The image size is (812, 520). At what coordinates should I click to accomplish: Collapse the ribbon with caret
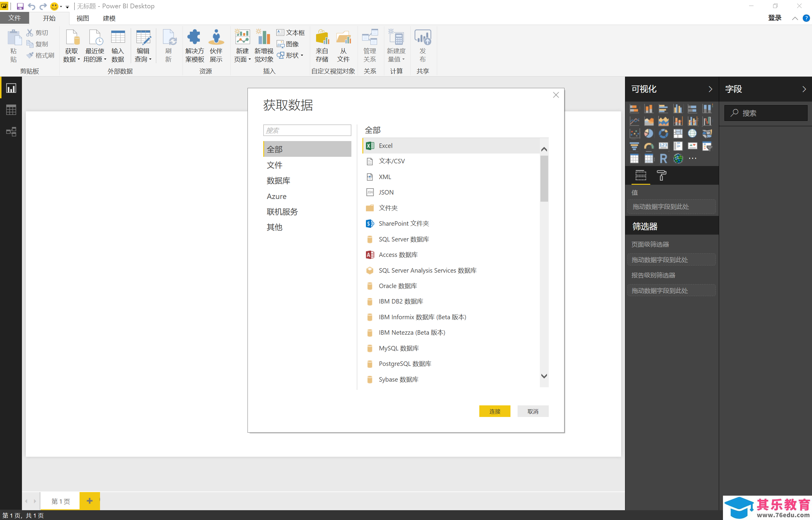click(795, 19)
